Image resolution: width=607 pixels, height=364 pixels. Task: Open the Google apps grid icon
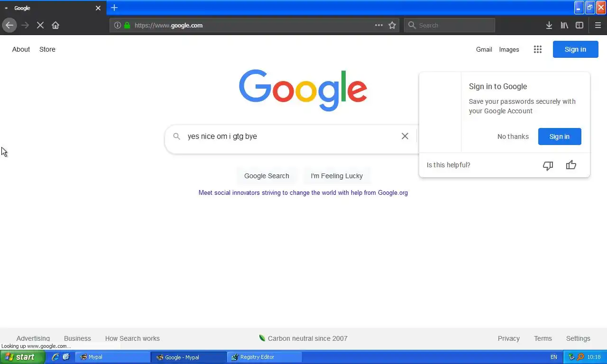pyautogui.click(x=537, y=49)
